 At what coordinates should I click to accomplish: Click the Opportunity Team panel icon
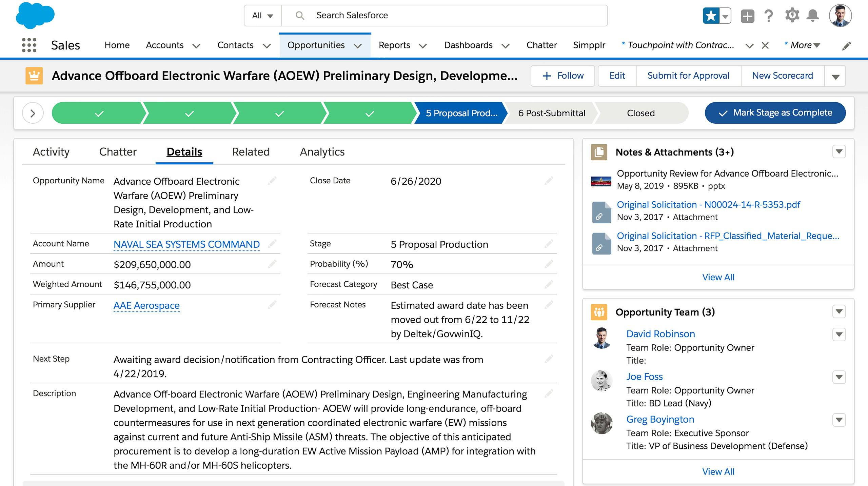599,312
